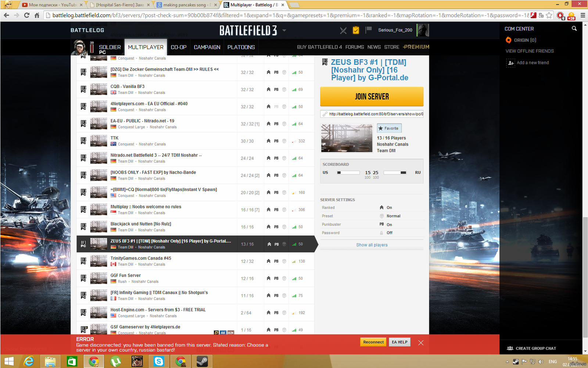The image size is (588, 368).
Task: Click the Add a new friend icon
Action: (511, 63)
